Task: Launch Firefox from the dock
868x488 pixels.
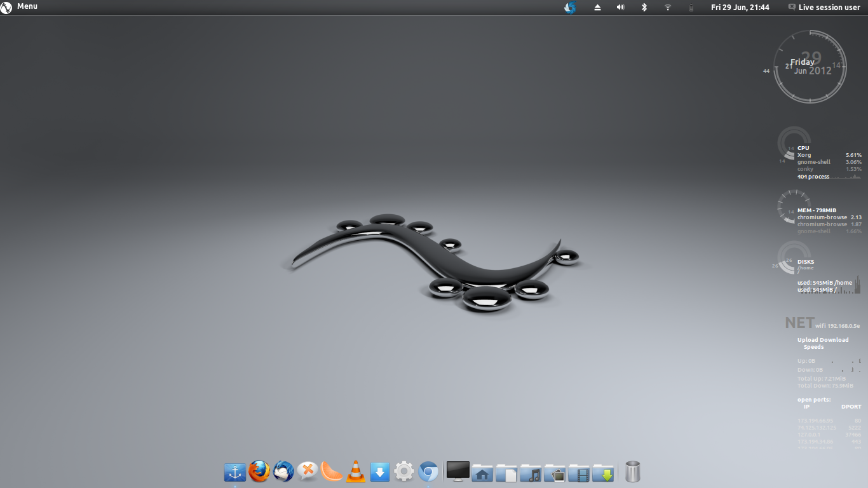Action: (x=259, y=471)
